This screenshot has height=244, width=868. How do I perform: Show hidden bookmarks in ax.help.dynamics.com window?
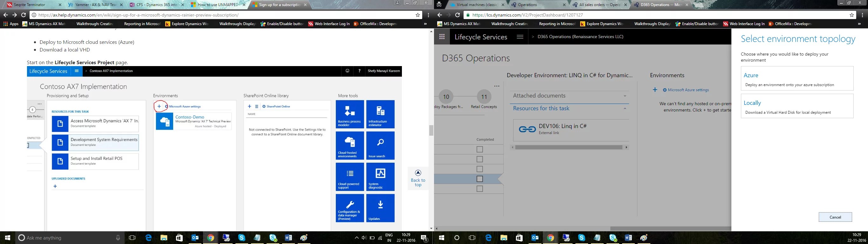coord(425,24)
